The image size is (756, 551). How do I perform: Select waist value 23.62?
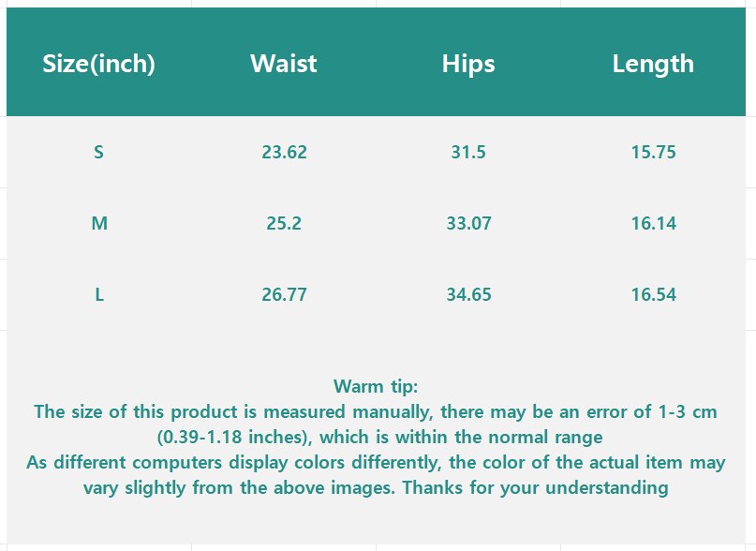tap(284, 152)
